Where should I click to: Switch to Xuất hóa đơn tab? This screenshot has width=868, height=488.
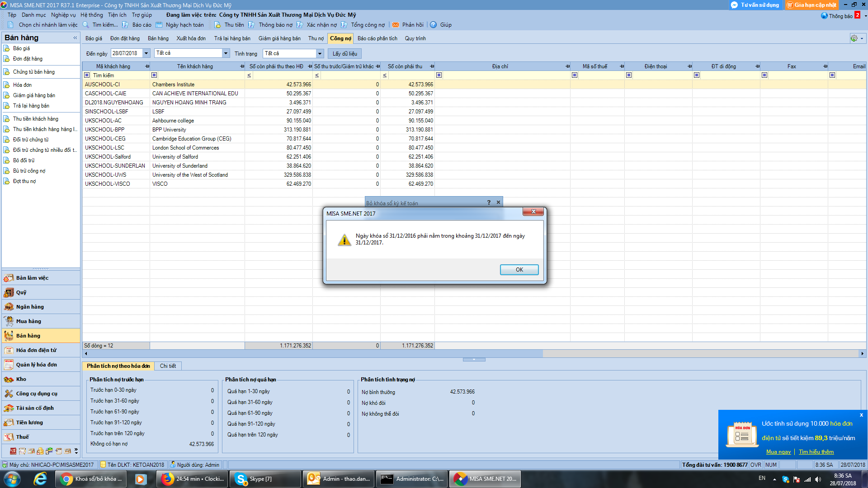tap(191, 38)
